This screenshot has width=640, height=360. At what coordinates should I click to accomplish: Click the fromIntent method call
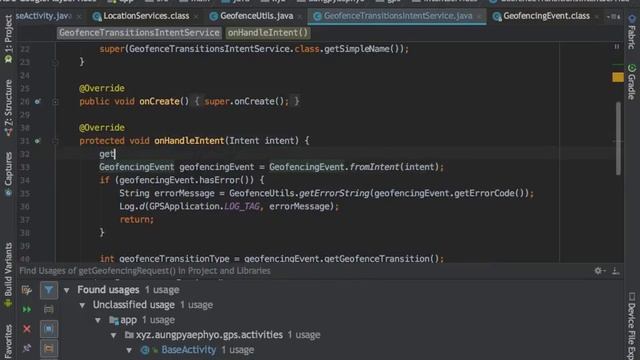click(374, 167)
